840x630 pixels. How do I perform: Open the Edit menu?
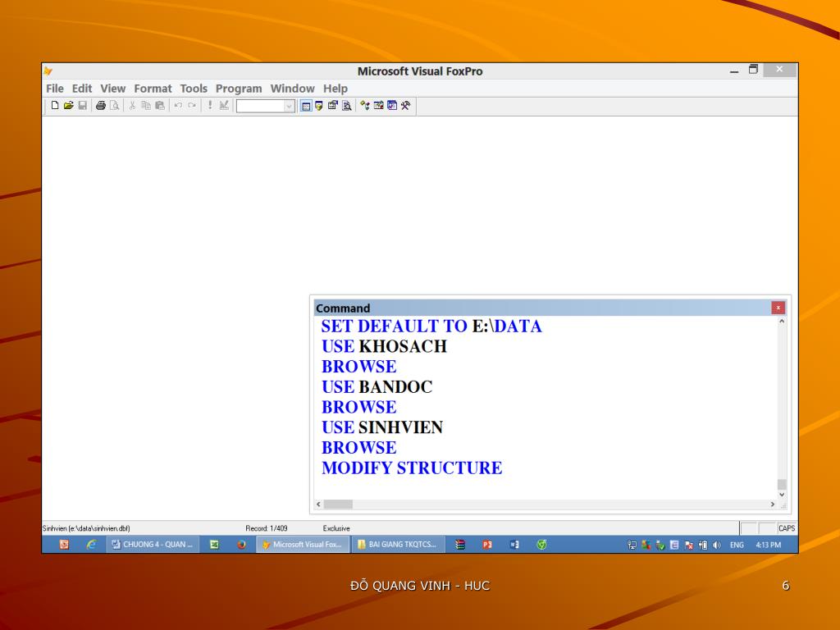click(82, 89)
